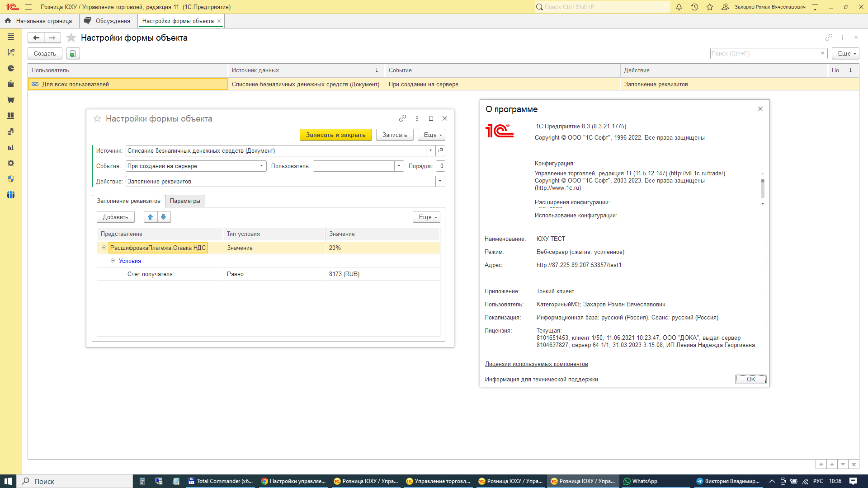Close the Настройки формы объекта tab

[x=219, y=21]
